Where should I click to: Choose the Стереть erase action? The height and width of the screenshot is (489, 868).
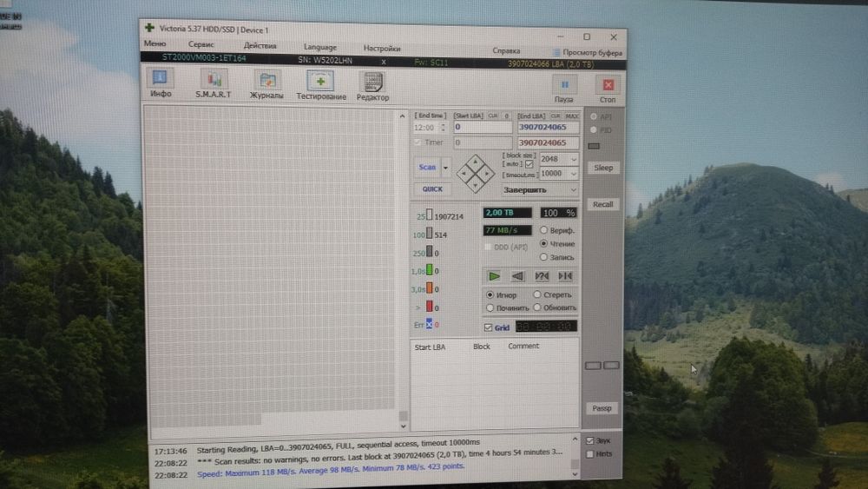coord(552,294)
